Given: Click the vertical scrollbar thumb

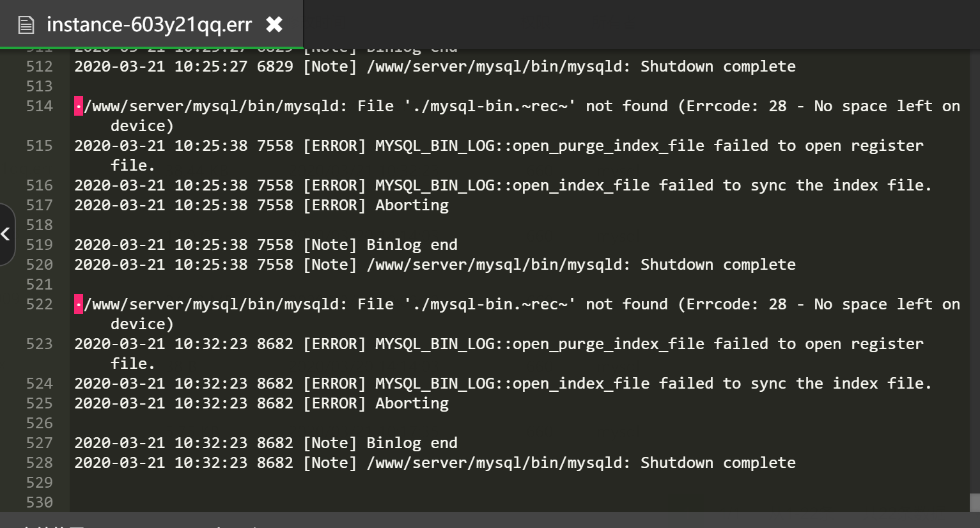Looking at the screenshot, I should tap(974, 502).
